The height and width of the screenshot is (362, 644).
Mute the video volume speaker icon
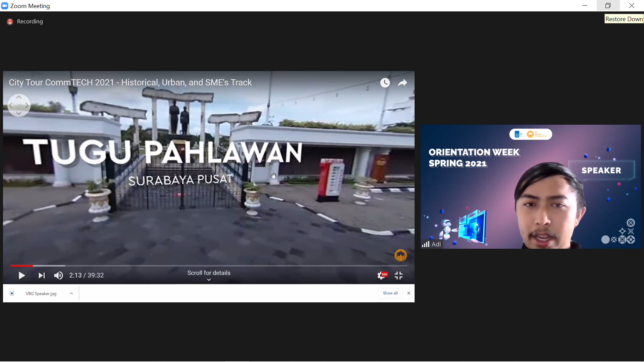tap(58, 276)
